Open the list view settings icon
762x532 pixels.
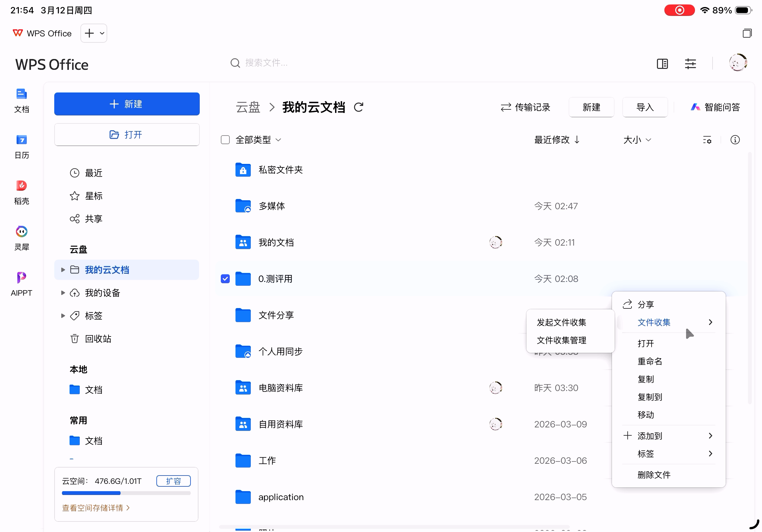[x=707, y=140]
